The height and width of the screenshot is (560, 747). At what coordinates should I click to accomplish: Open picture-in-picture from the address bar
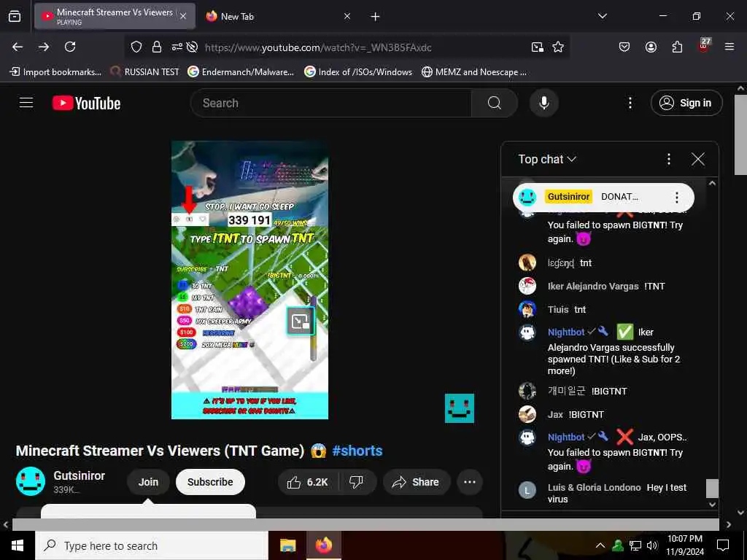pos(538,47)
